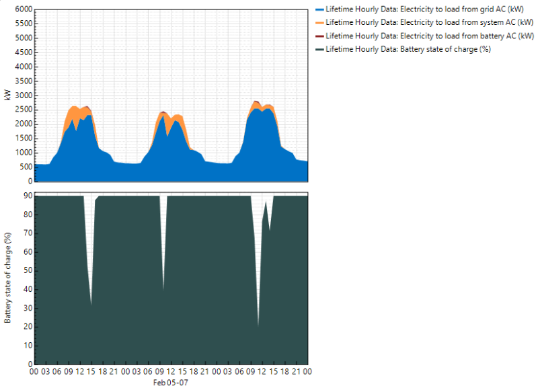
Task: Click the 'Battery state of charge (%)' axis title
Action: point(7,278)
